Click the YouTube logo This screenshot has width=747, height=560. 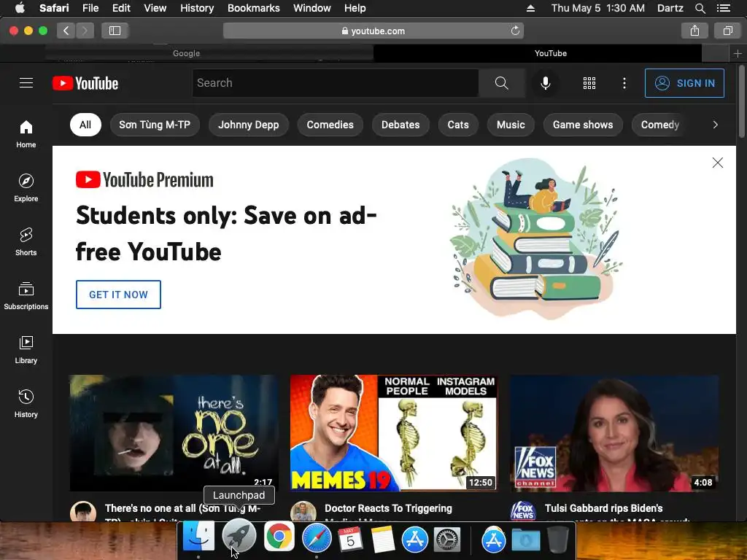pyautogui.click(x=85, y=83)
